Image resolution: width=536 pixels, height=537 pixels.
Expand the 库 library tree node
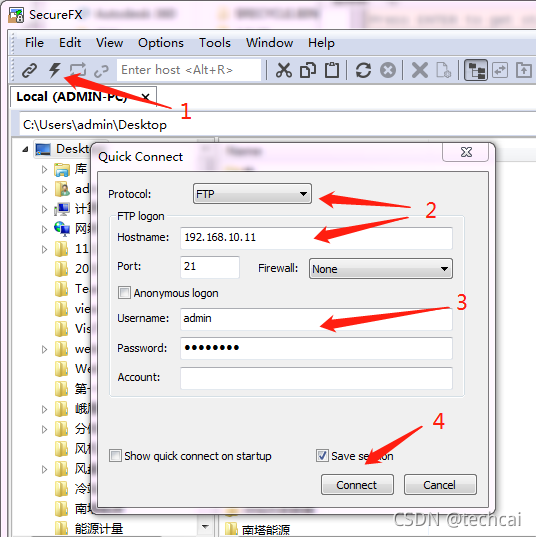click(x=44, y=169)
